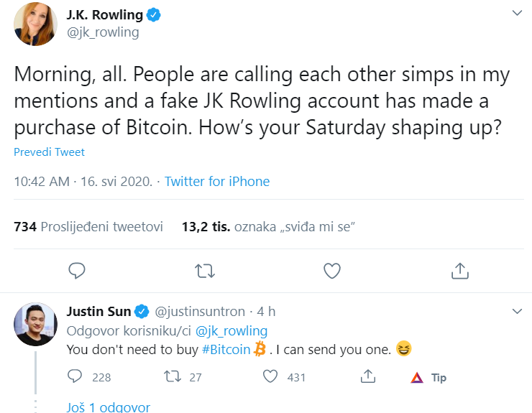Like J.K. Rowling's main tweet
Screen dimensions: 532x413
pyautogui.click(x=331, y=271)
